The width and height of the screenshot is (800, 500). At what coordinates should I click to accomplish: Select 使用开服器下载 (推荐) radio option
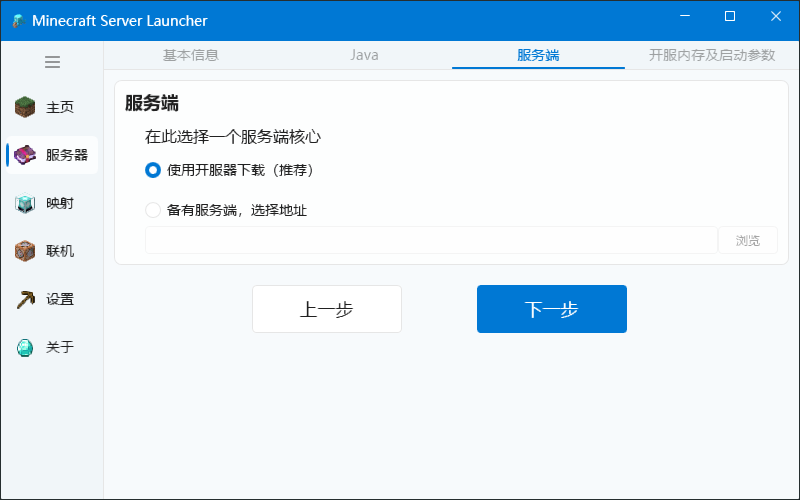[153, 170]
